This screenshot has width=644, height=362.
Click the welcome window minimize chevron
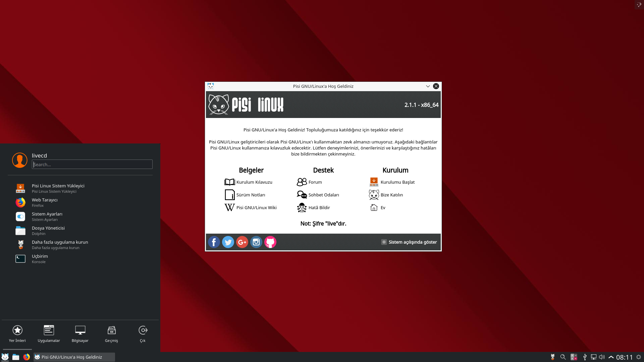coord(428,86)
